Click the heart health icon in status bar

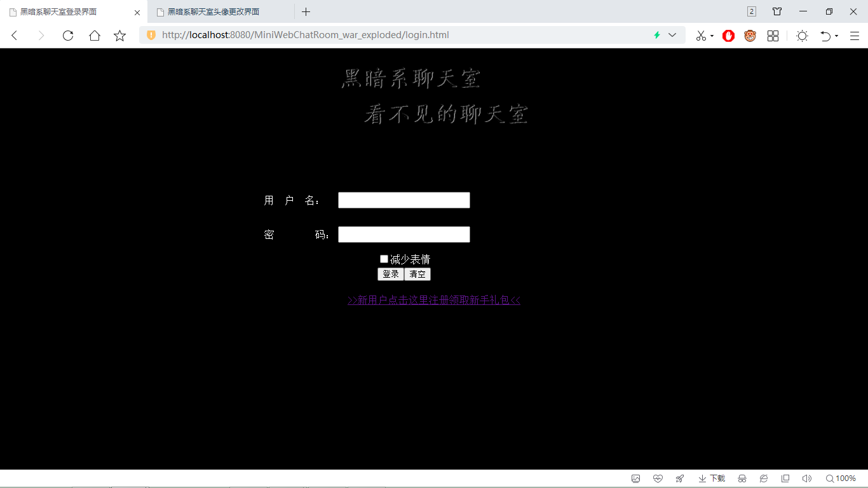[x=658, y=478]
